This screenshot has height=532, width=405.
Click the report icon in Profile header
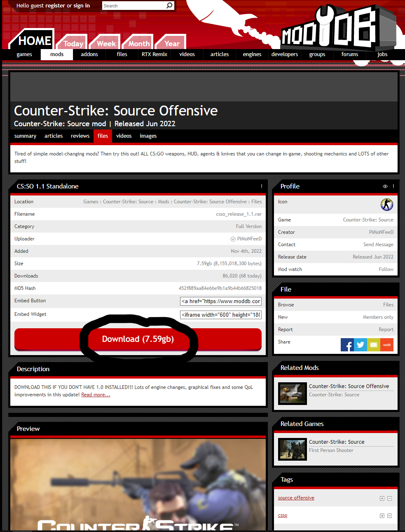click(393, 186)
